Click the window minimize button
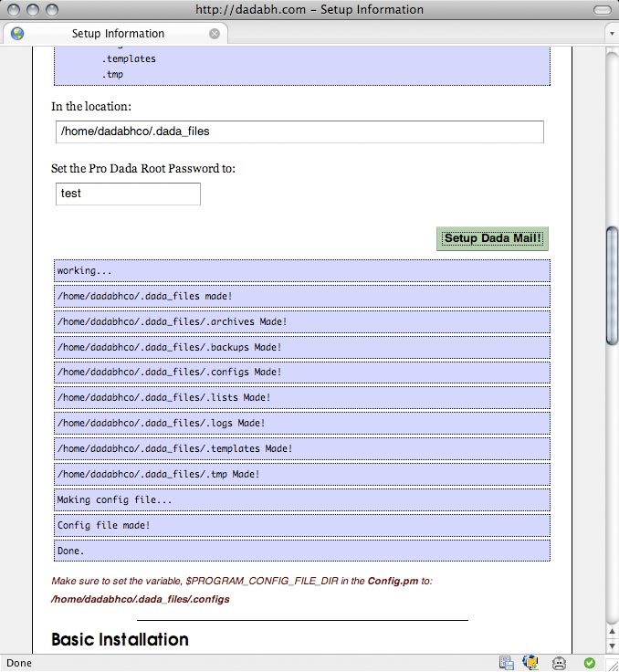This screenshot has height=672, width=619. 33,9
